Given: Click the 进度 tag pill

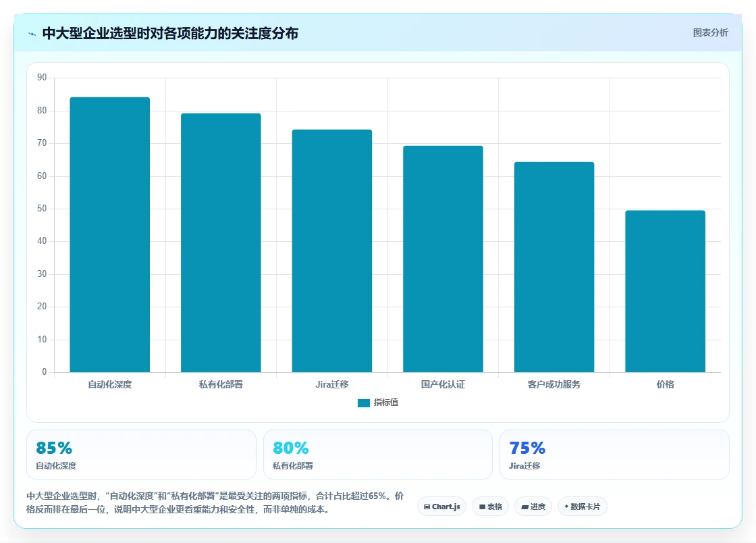Looking at the screenshot, I should click(x=533, y=507).
